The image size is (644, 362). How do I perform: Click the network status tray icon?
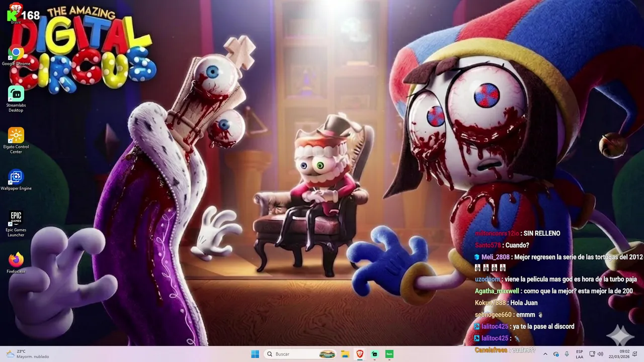point(592,354)
